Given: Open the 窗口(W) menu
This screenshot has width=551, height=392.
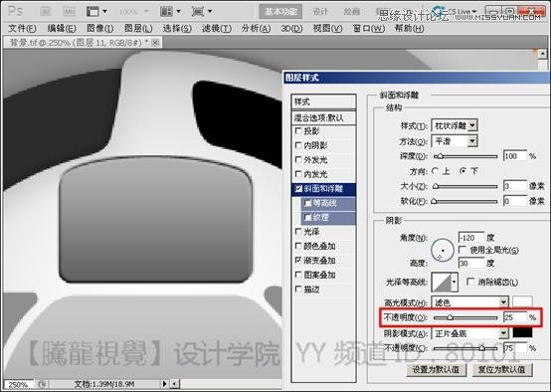Looking at the screenshot, I should coord(369,29).
